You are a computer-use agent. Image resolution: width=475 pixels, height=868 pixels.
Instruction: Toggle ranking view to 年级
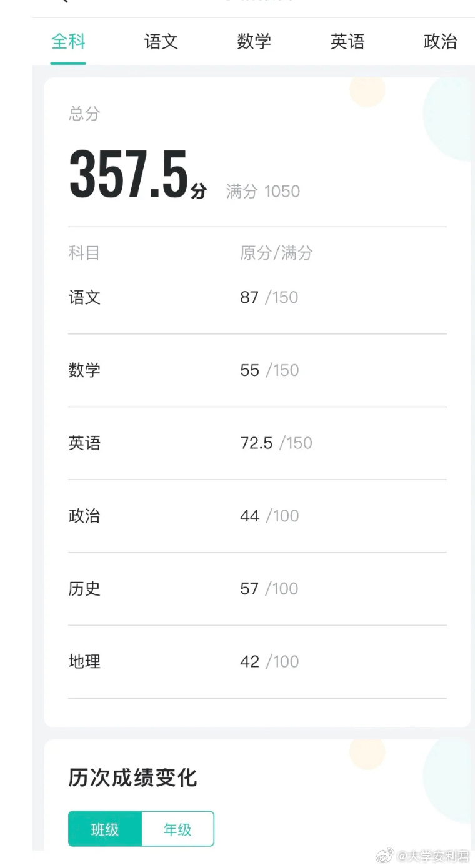point(178,829)
